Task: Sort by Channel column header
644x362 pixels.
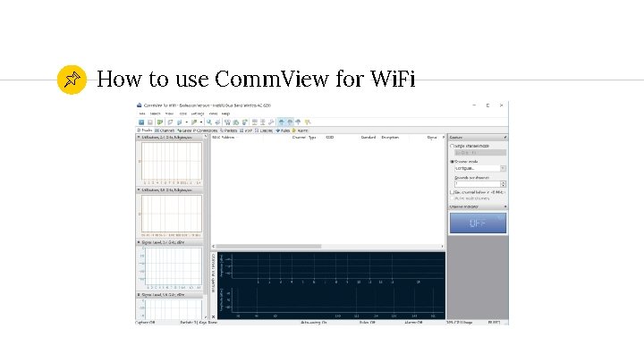Action: 299,138
